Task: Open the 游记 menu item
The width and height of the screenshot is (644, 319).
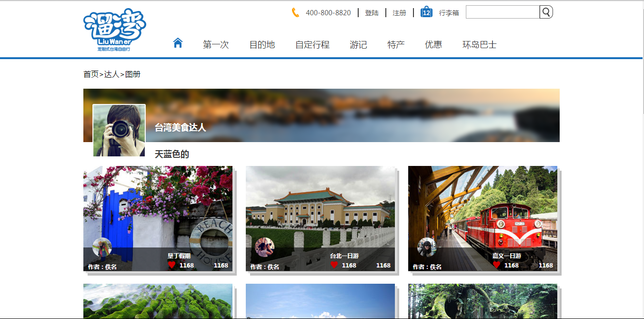Action: (358, 45)
